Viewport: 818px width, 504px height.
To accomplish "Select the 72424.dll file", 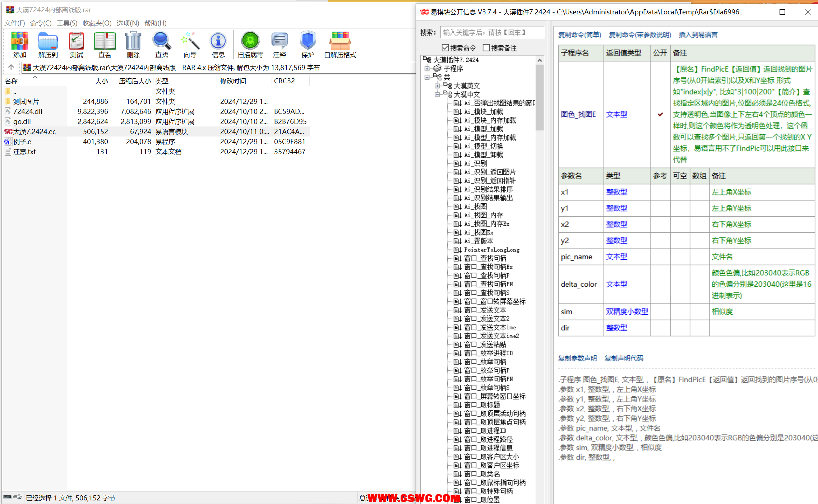I will (x=28, y=111).
